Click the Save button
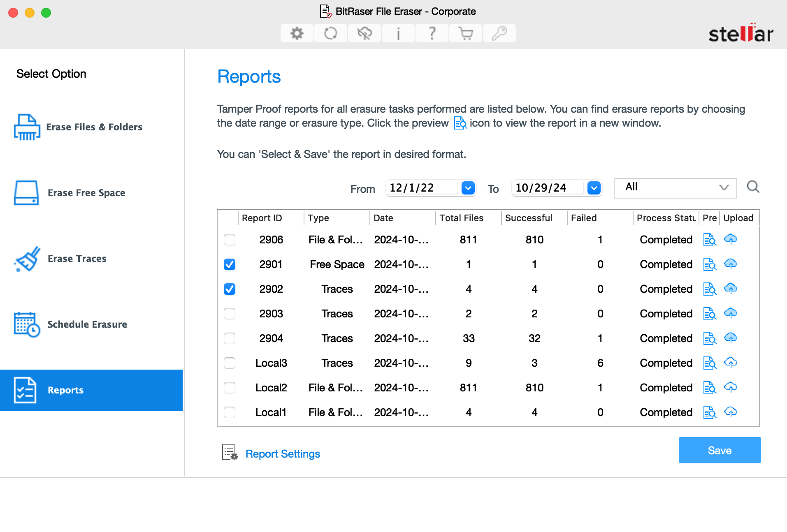 pos(720,450)
